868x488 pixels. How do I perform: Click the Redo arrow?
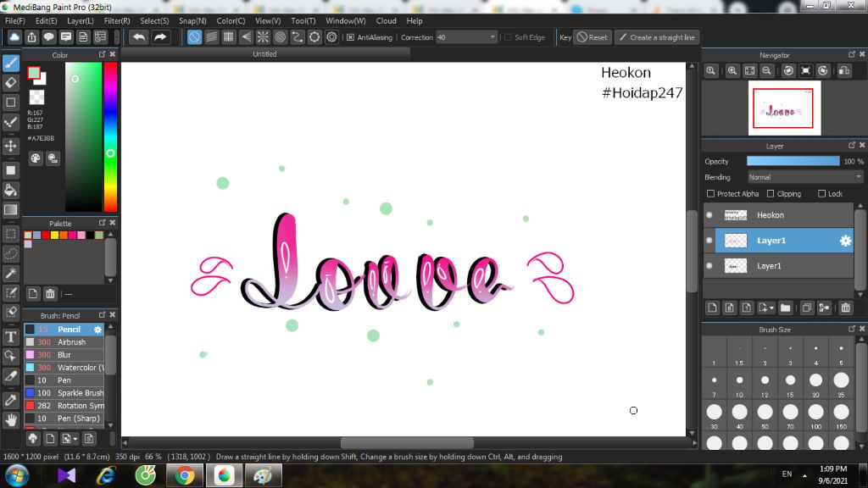(160, 37)
